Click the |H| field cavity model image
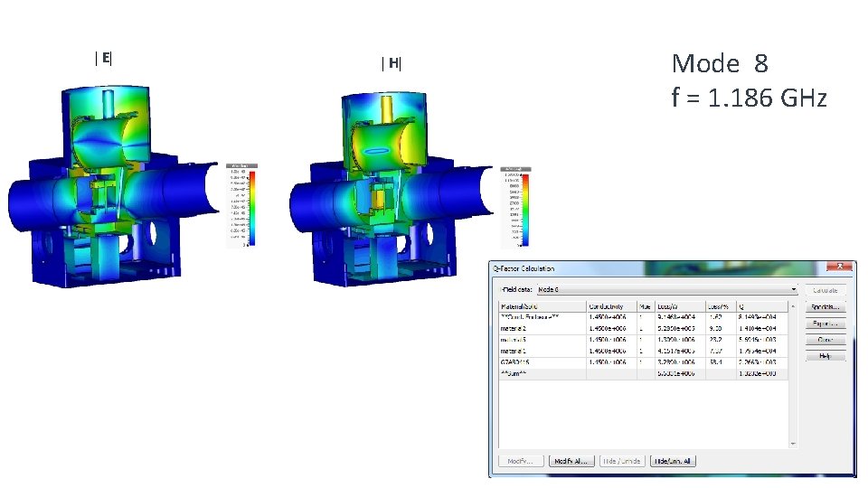The width and height of the screenshot is (868, 488). 391,189
